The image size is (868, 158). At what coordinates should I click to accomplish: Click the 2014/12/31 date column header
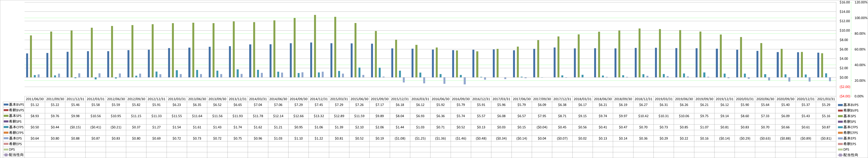click(x=319, y=99)
